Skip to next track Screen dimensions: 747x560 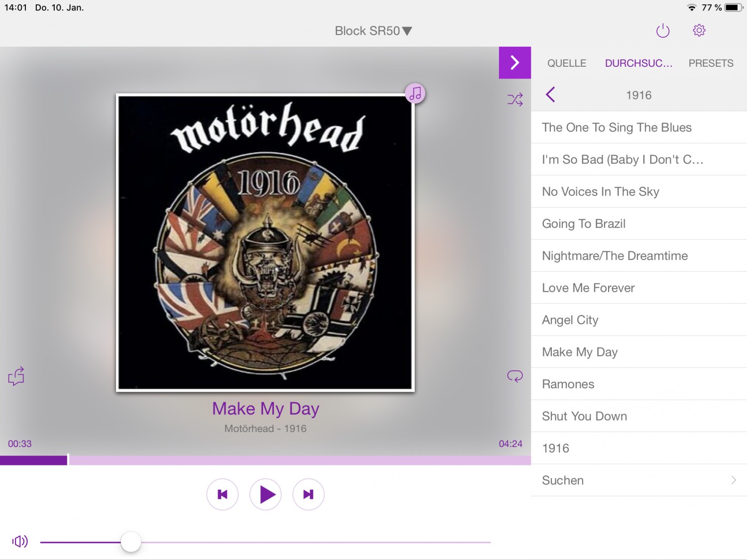[308, 494]
